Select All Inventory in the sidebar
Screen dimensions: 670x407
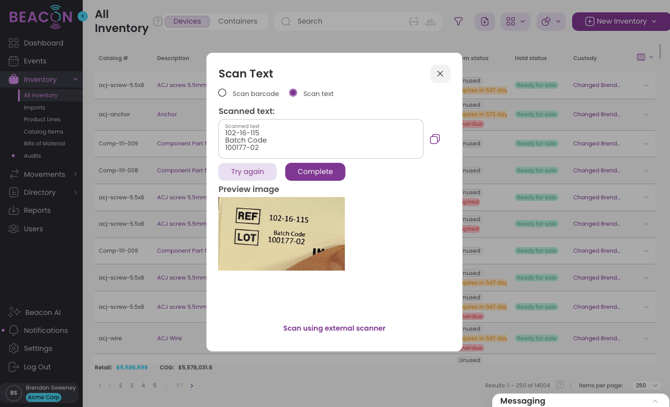pyautogui.click(x=41, y=95)
